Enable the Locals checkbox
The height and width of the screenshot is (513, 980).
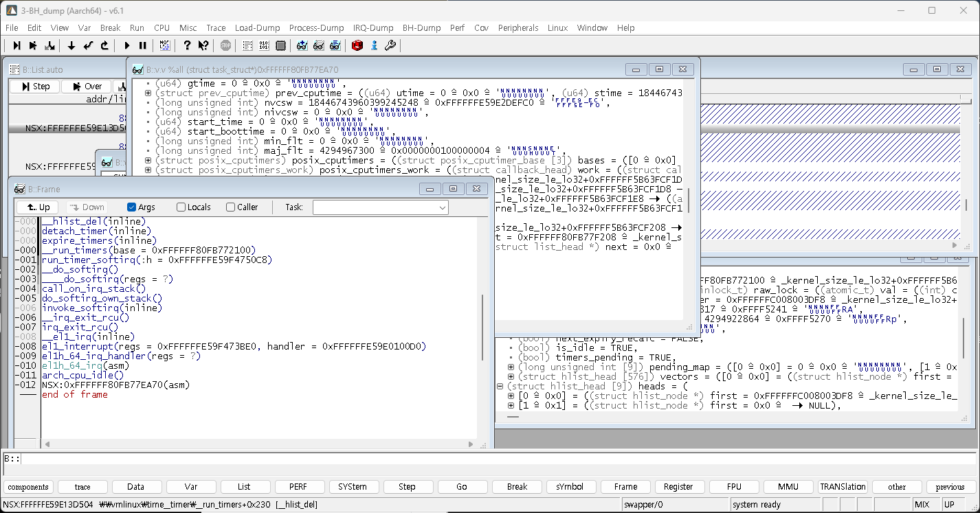[x=181, y=207]
